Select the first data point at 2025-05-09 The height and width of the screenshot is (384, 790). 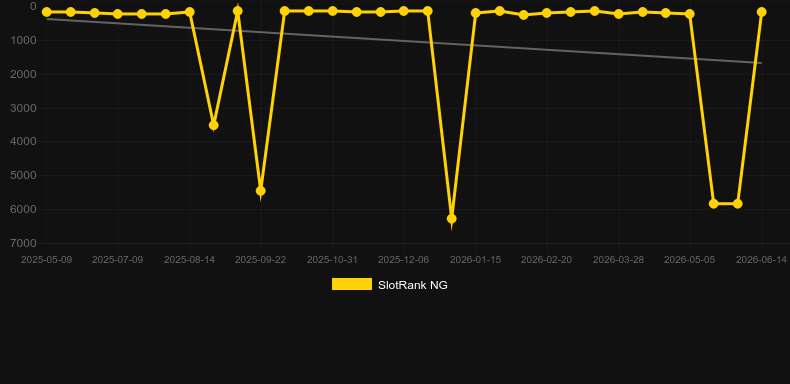coord(46,12)
